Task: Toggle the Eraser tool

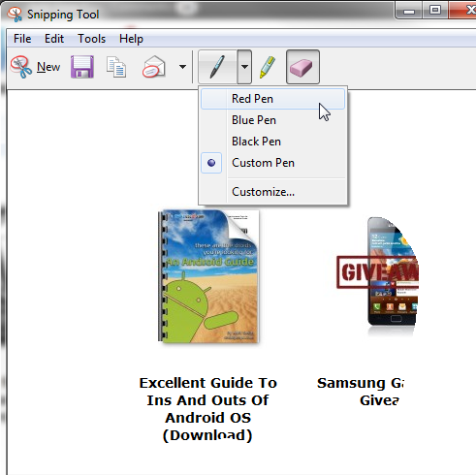Action: (x=302, y=67)
